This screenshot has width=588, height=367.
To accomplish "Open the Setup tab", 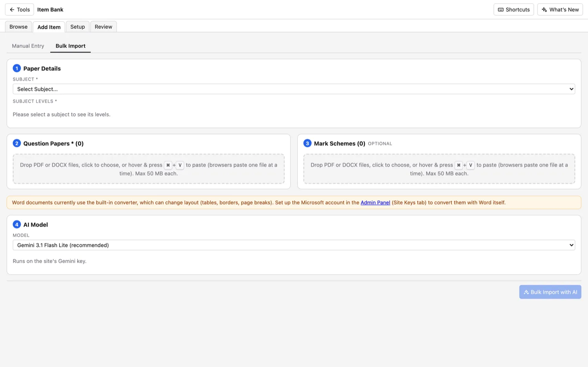I will coord(78,27).
